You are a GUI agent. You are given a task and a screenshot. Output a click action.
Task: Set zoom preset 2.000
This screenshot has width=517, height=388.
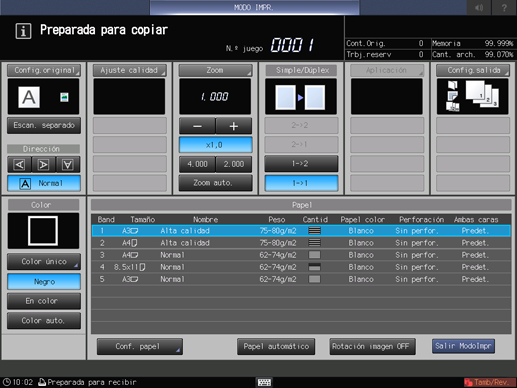click(x=234, y=164)
